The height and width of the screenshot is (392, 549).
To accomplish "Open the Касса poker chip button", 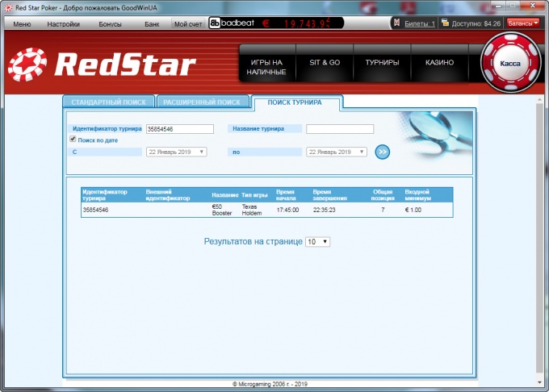I will (x=510, y=63).
